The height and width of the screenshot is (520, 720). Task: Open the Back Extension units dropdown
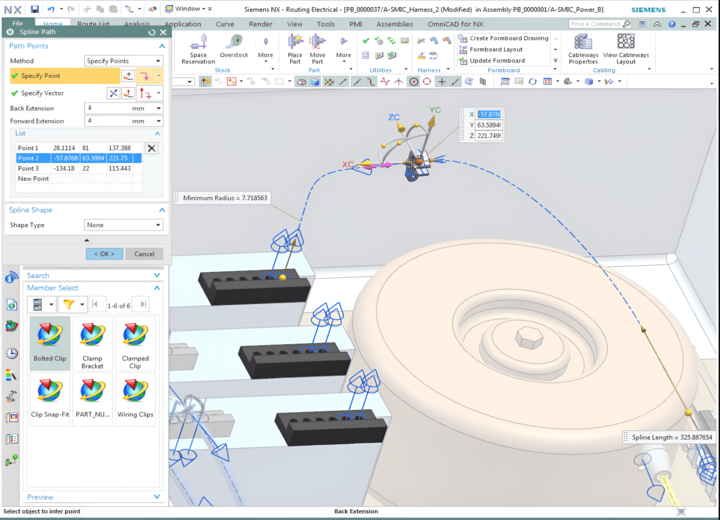pos(158,108)
